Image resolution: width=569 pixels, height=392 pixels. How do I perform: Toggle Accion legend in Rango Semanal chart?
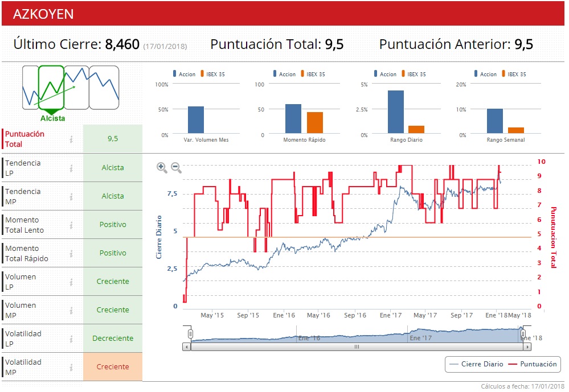pyautogui.click(x=485, y=74)
